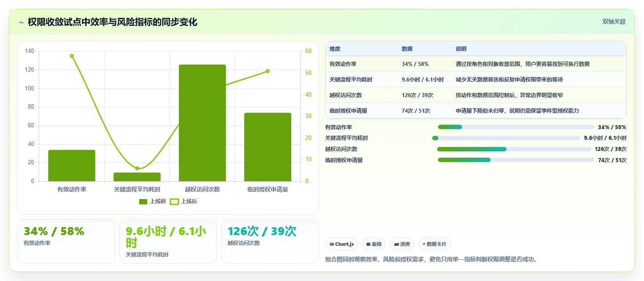644x281 pixels.
Task: Click the x-axis label 有效动作率
Action: pyautogui.click(x=72, y=189)
